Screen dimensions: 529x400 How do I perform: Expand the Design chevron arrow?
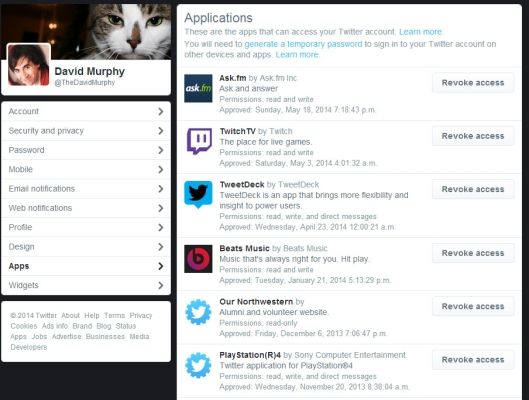(161, 247)
